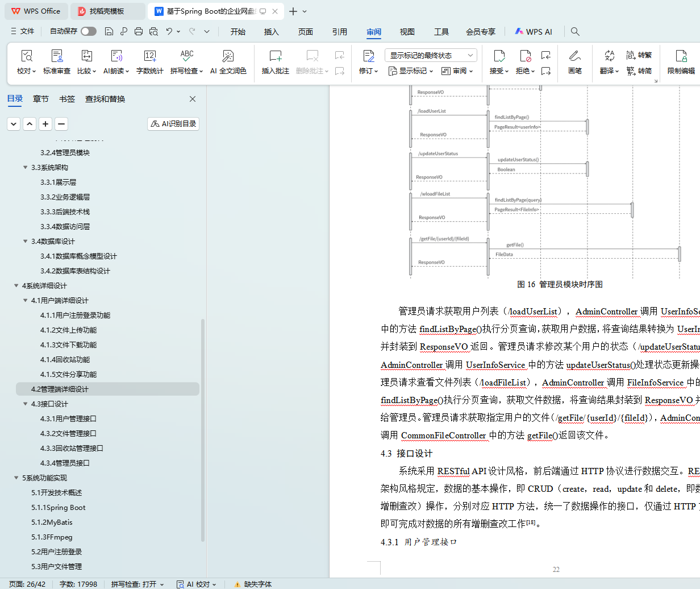Click the 插入批注 insert comment icon
The height and width of the screenshot is (589, 700).
[275, 56]
